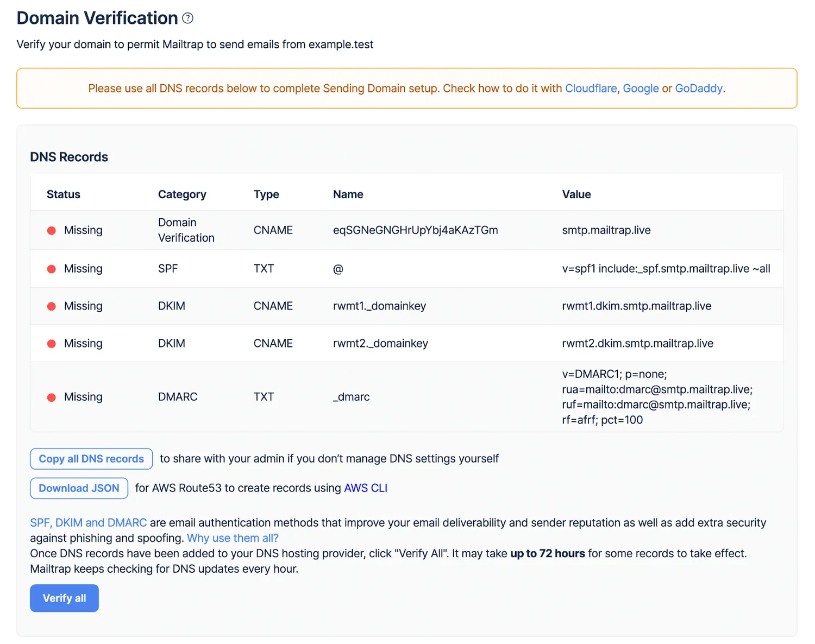Follow the SPF, DKIM and DMARC link
Screen dimensions: 815x644
click(89, 523)
